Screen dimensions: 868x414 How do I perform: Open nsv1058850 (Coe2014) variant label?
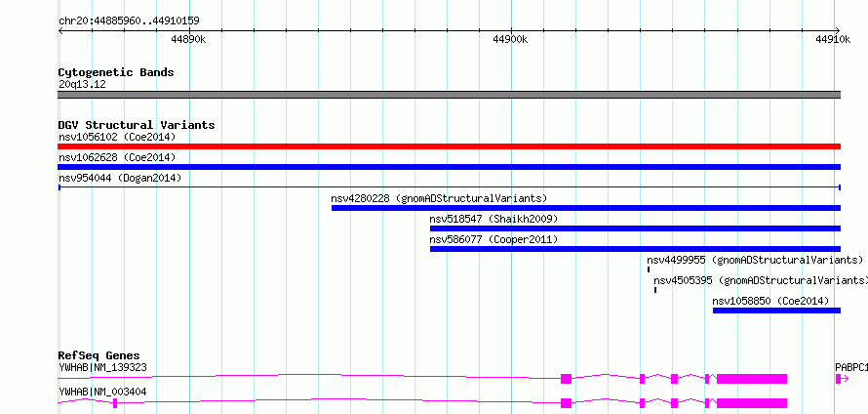770,301
